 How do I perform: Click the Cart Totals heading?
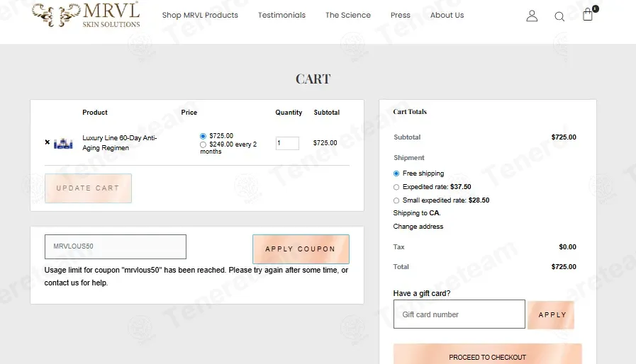410,112
